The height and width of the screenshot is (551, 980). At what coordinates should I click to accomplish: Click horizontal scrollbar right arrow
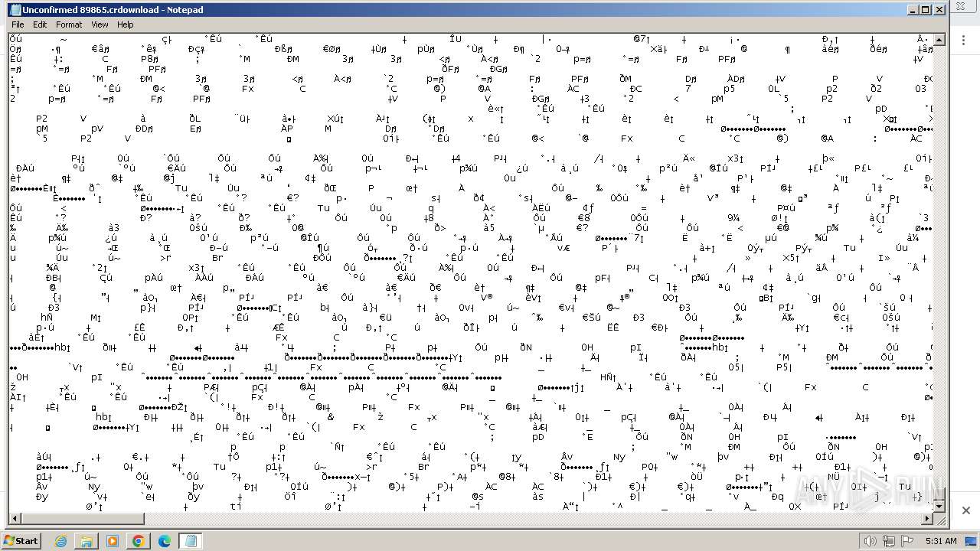pos(927,519)
